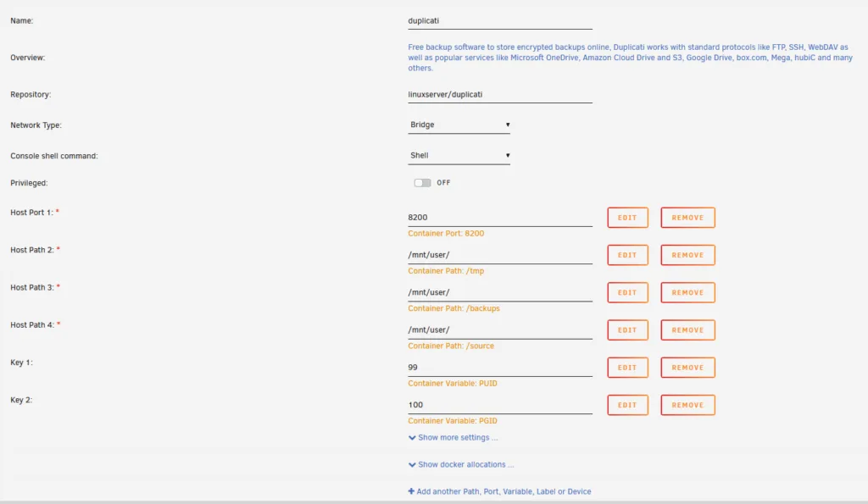Remove Host Port 1 entry
This screenshot has height=504, width=868.
[x=687, y=218]
